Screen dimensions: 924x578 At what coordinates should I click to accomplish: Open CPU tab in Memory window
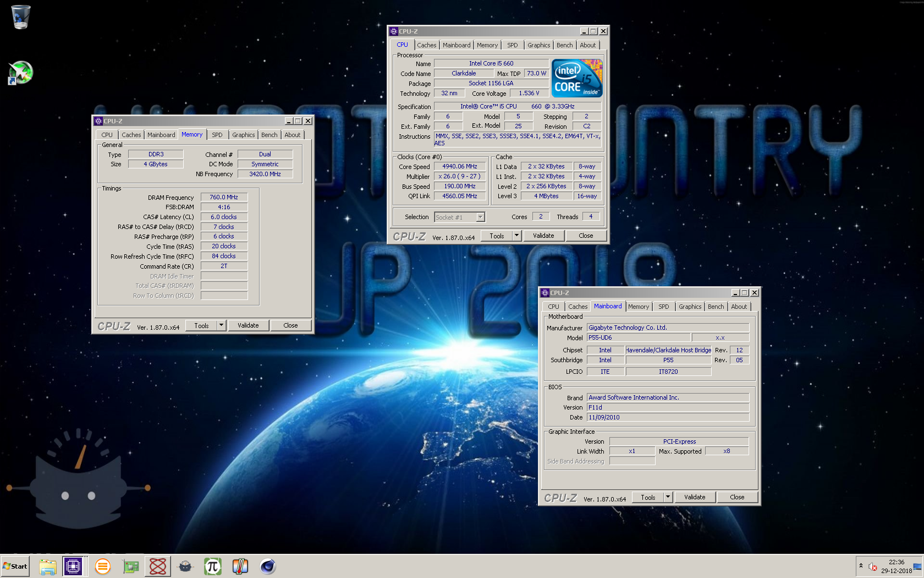click(x=107, y=135)
